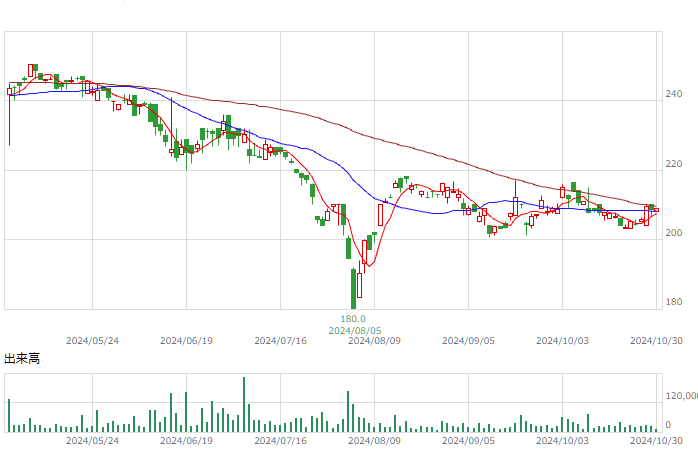Click the 出来高 volume heading
The height and width of the screenshot is (449, 698).
[x=22, y=358]
